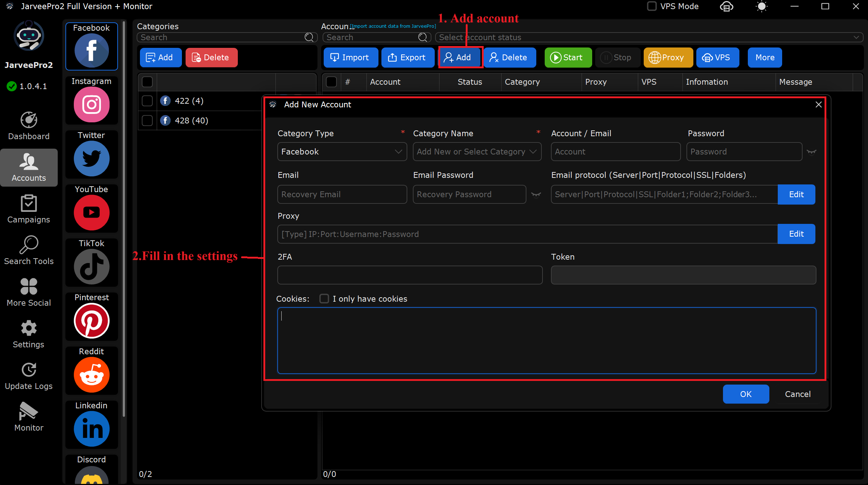The height and width of the screenshot is (485, 868).
Task: Edit the Proxy settings
Action: 796,234
